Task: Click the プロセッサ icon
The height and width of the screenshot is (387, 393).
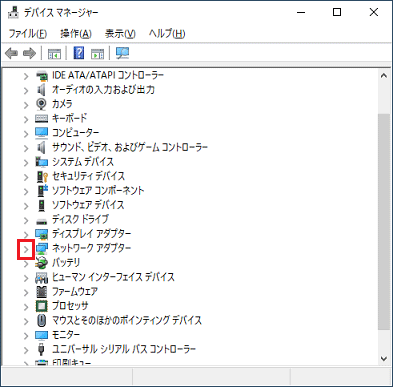Action: pos(42,306)
